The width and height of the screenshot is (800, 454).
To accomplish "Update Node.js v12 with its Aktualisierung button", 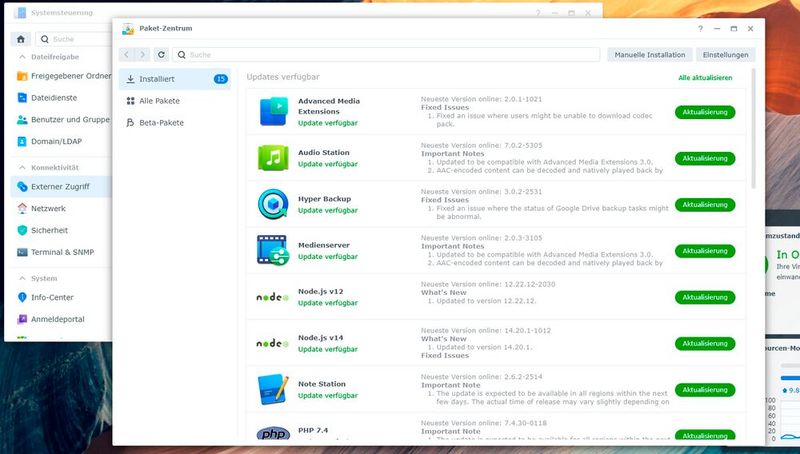I will click(x=705, y=297).
